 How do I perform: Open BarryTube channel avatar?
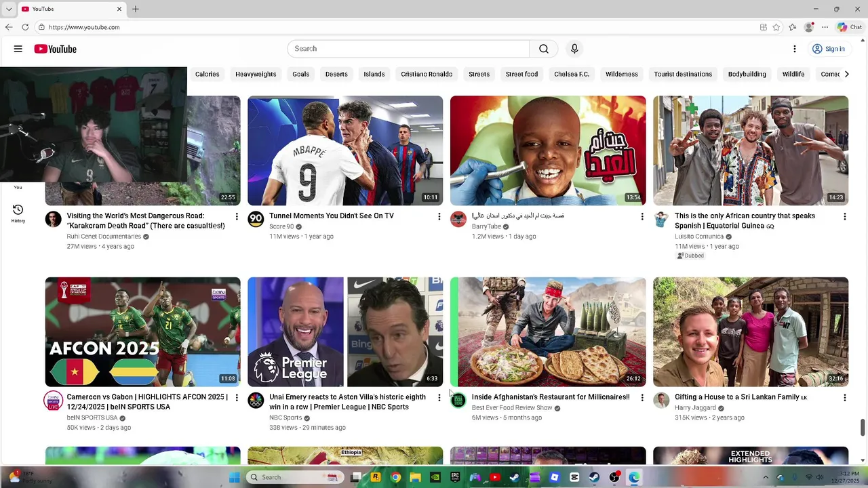point(458,219)
